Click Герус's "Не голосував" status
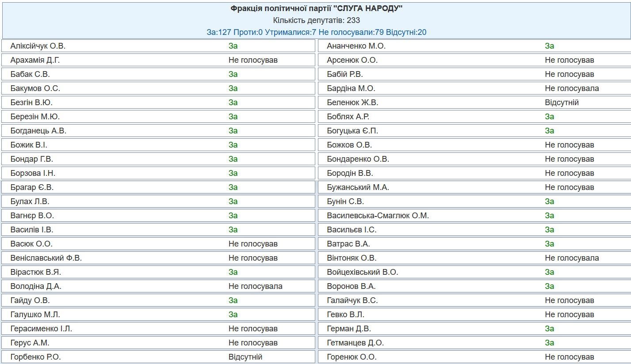Screen dimensions: 631x364 tap(253, 343)
